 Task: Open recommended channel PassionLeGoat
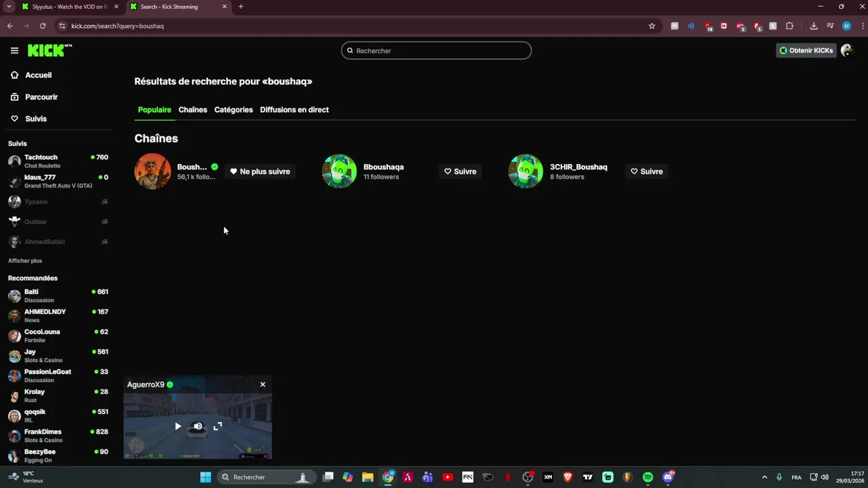point(58,375)
